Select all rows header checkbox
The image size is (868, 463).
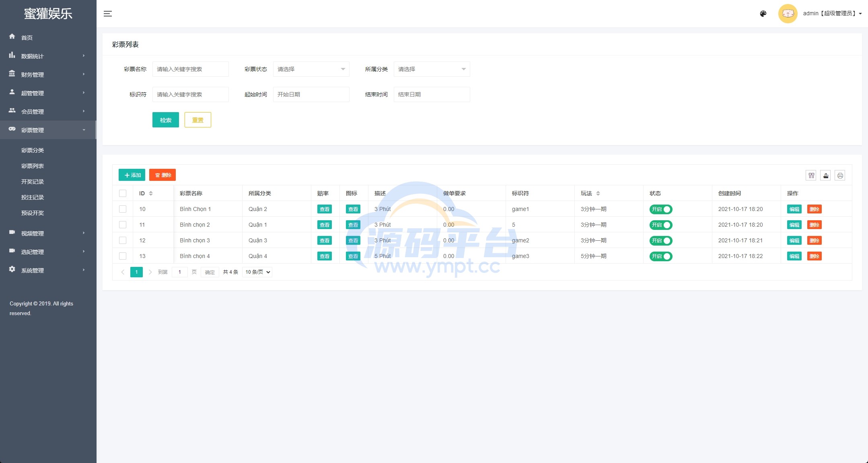(123, 193)
